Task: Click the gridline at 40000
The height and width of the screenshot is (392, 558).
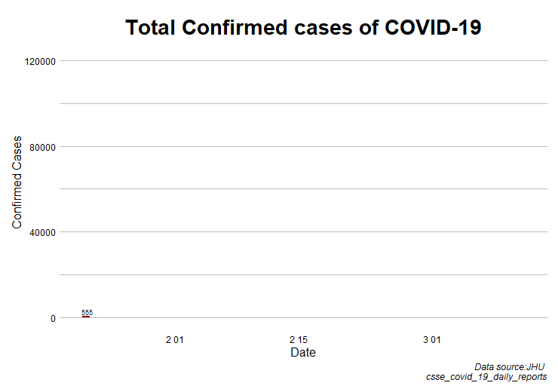Action: (x=303, y=232)
